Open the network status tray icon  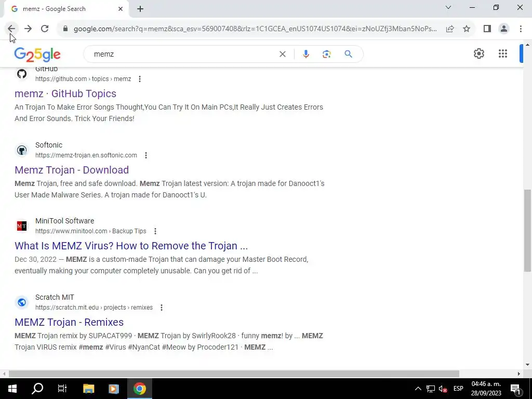pyautogui.click(x=431, y=389)
